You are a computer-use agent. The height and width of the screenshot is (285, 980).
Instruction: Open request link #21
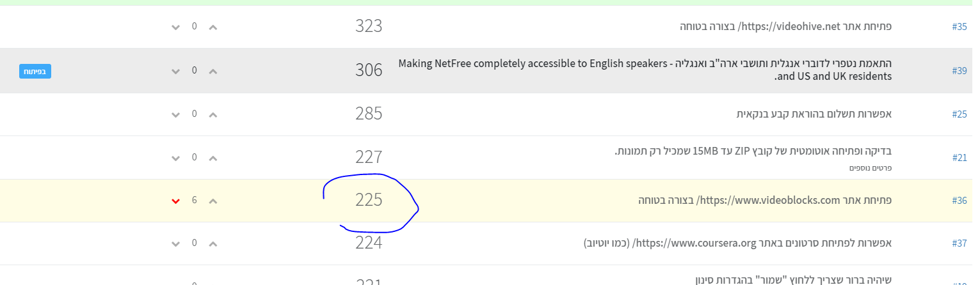(x=959, y=157)
